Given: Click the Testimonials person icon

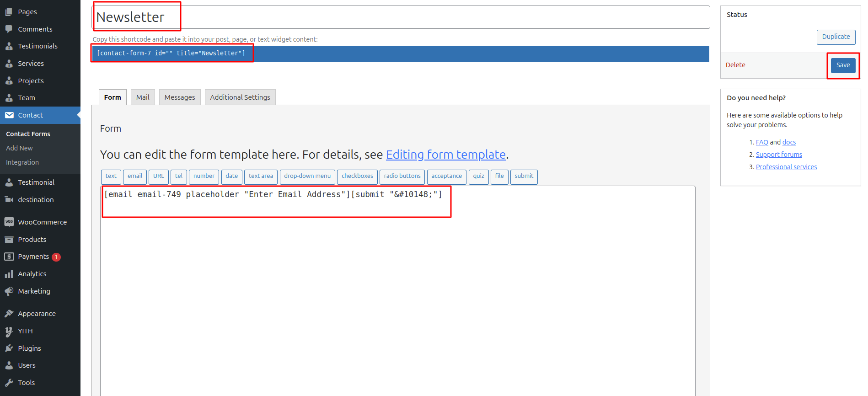Looking at the screenshot, I should 9,46.
